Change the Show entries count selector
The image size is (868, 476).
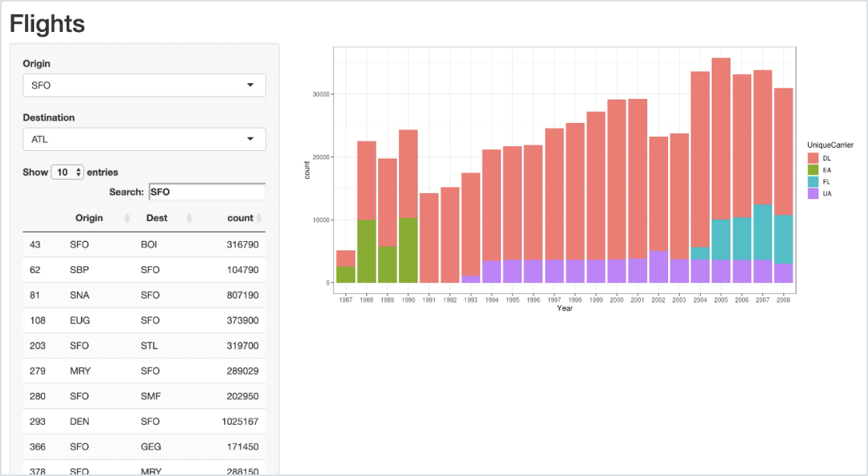tap(68, 173)
